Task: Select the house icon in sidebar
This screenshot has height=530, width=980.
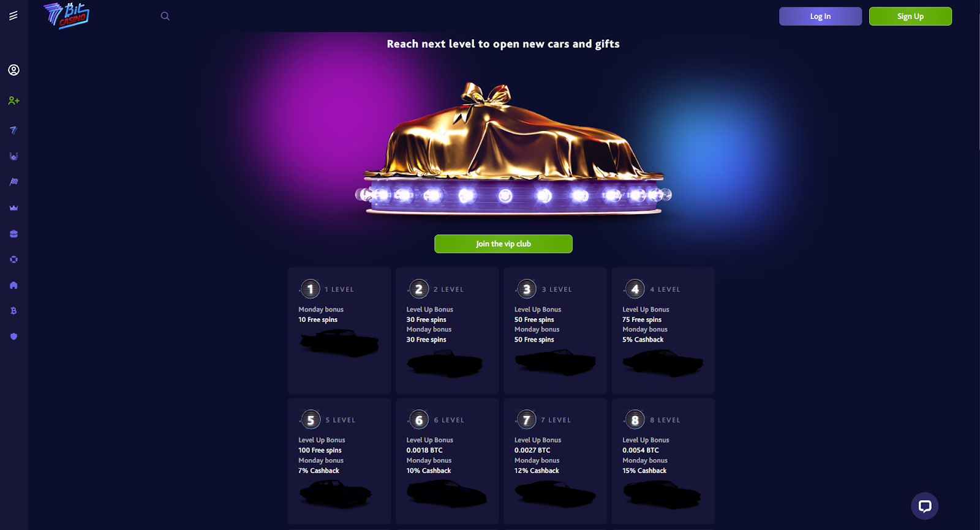Action: (x=13, y=285)
